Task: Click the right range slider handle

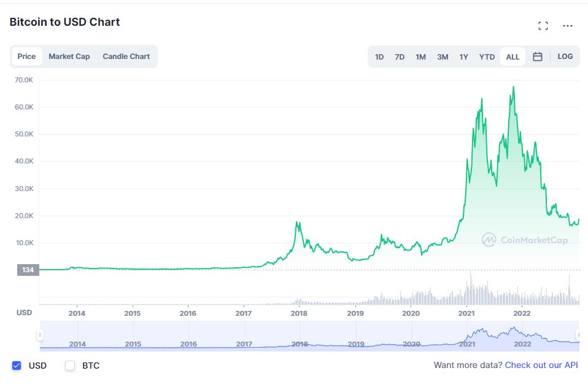Action: coord(578,335)
